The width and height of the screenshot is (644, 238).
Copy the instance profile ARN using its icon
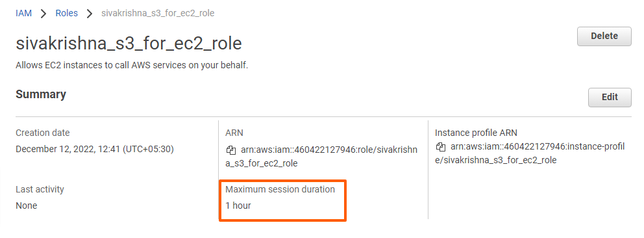tap(441, 147)
